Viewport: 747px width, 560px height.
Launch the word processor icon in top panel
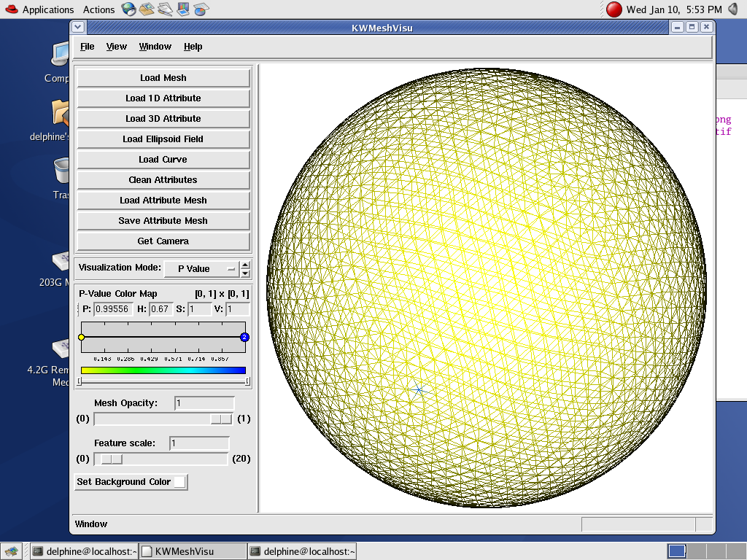[165, 9]
